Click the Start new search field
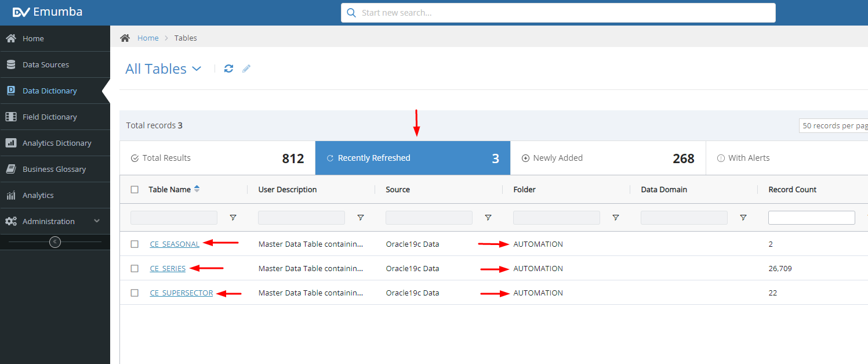This screenshot has width=868, height=364. click(558, 13)
